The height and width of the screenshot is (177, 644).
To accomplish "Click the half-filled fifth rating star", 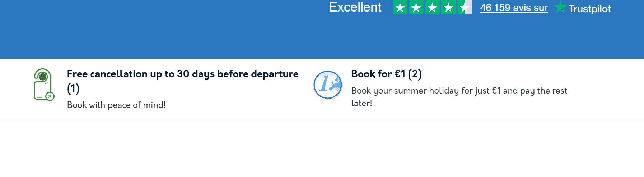I will tap(464, 8).
